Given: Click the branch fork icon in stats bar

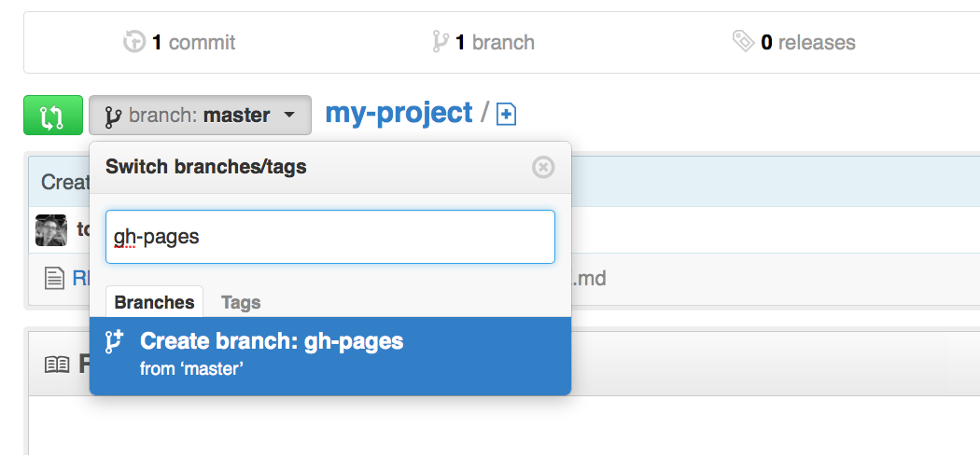Looking at the screenshot, I should [440, 42].
